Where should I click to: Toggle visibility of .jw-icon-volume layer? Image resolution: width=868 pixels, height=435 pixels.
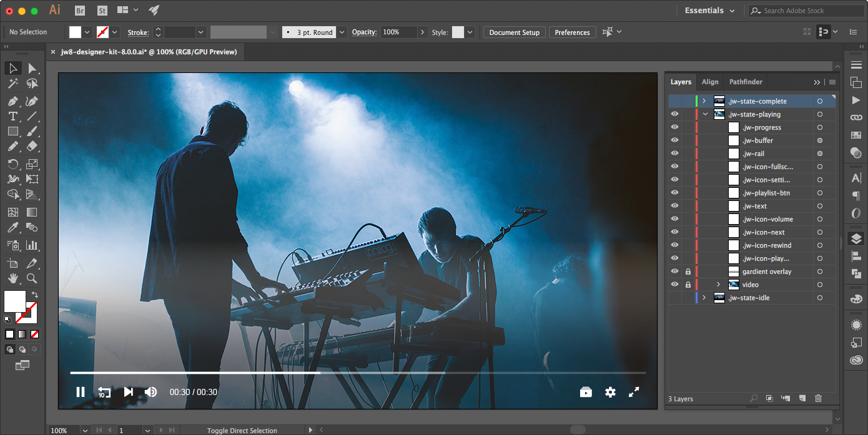pos(674,219)
